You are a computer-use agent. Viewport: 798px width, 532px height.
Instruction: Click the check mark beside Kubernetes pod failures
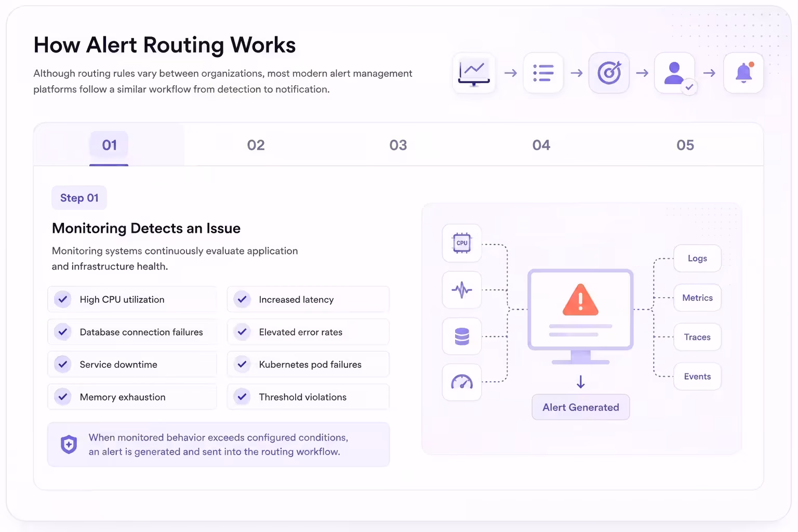[242, 364]
